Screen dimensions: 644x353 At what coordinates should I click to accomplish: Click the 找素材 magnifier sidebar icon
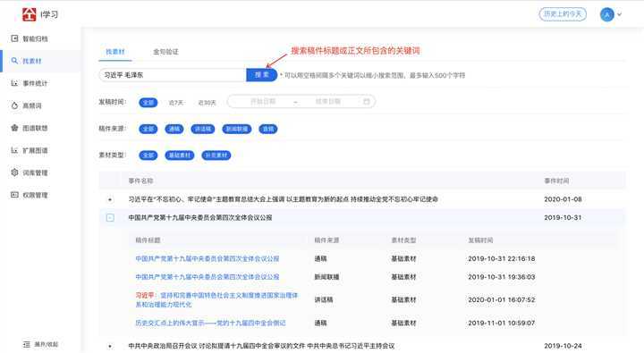tap(15, 61)
